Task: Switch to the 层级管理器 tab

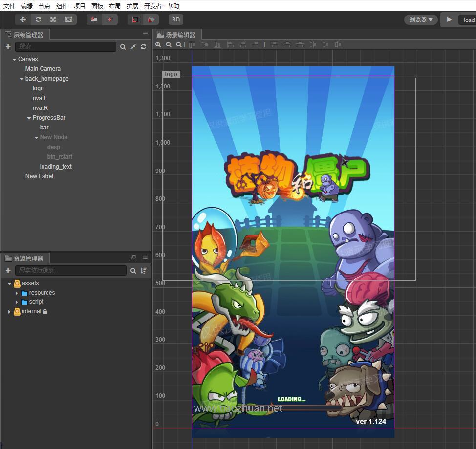Action: 25,35
